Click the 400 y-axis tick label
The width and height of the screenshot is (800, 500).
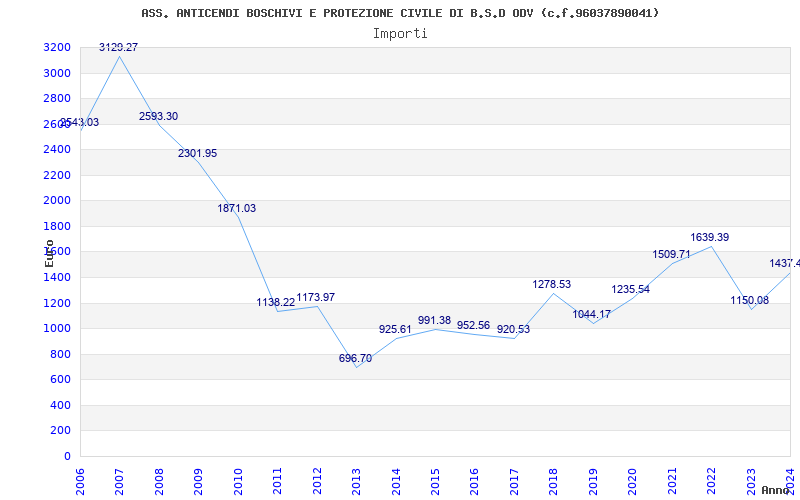(63, 406)
